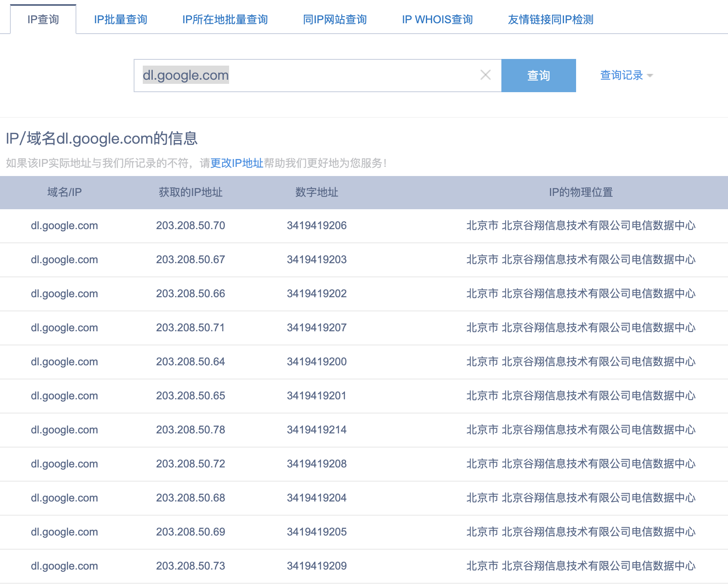Click the location text in the 3419419209 row
Image resolution: width=728 pixels, height=587 pixels.
pyautogui.click(x=581, y=566)
